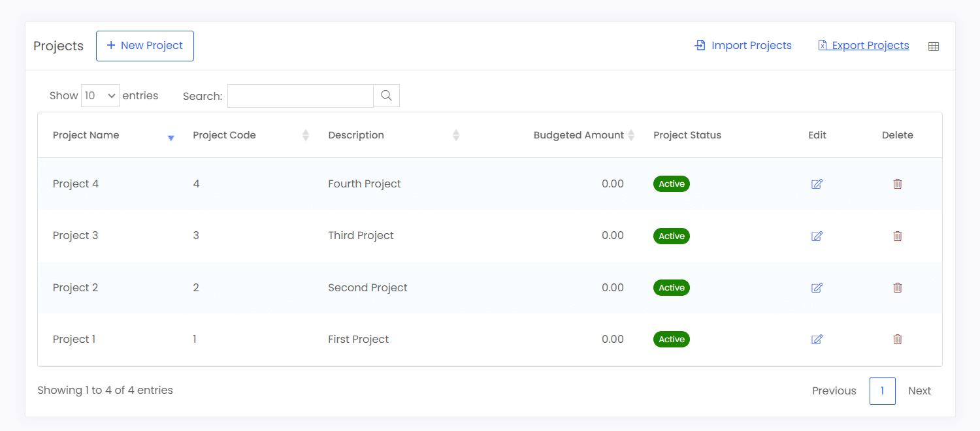Select page 1 in pagination
The image size is (980, 431).
pyautogui.click(x=883, y=391)
